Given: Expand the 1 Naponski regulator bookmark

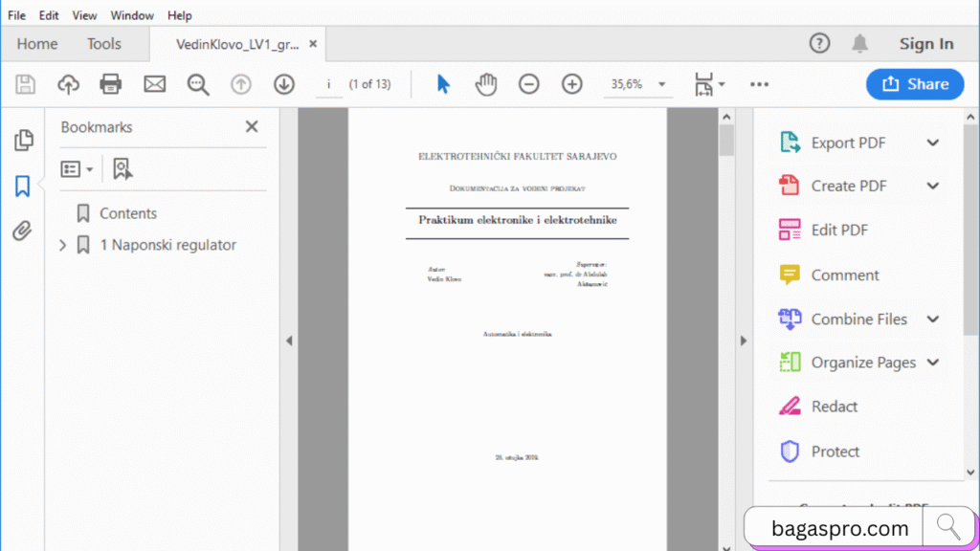Looking at the screenshot, I should pos(63,245).
